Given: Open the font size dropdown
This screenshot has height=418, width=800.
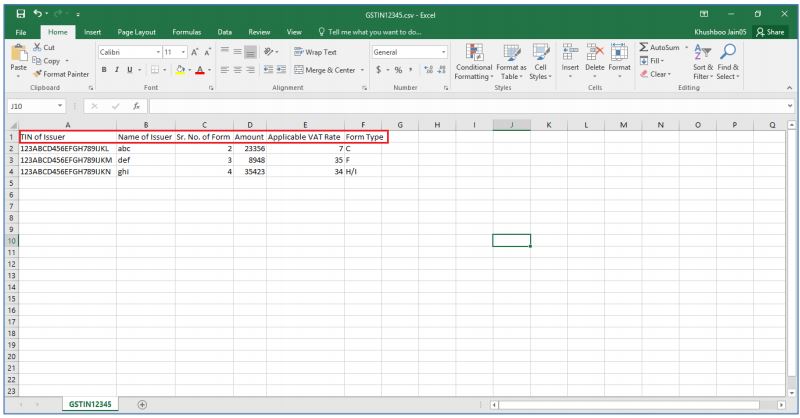Looking at the screenshot, I should click(x=183, y=52).
